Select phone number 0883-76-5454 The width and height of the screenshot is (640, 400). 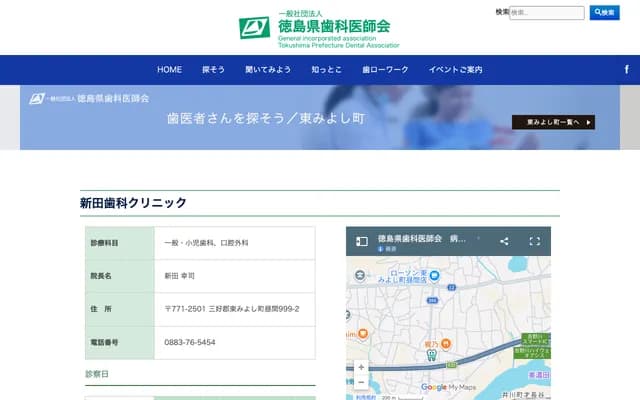coord(190,342)
